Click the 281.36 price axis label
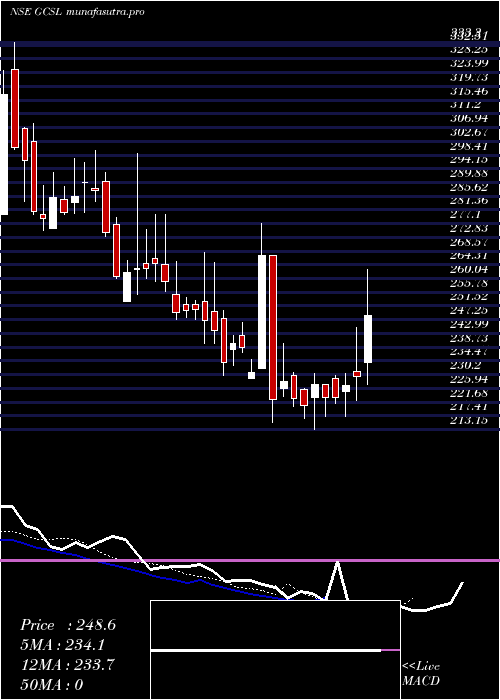Screen dimensions: 500x700 tap(469, 200)
